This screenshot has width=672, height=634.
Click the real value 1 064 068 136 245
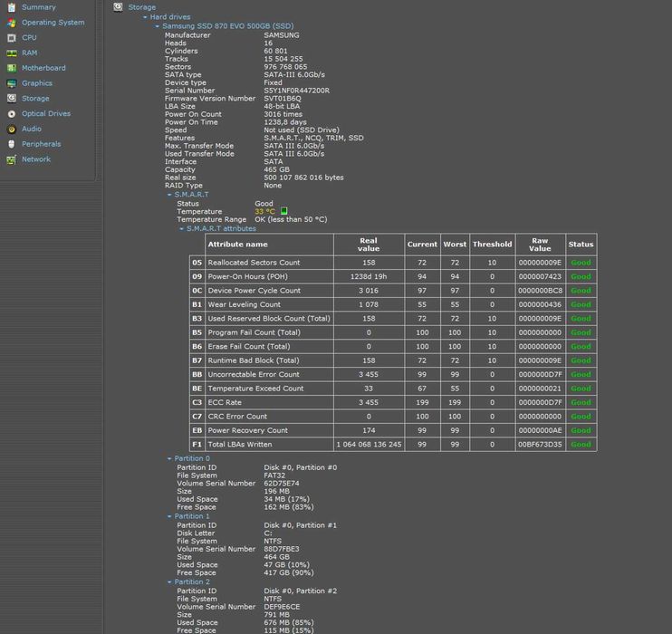coord(369,445)
